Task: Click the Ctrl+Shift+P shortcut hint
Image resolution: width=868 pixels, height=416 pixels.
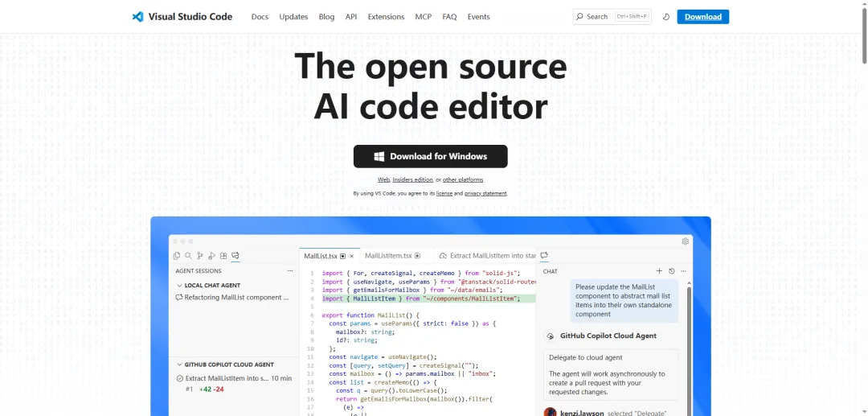Action: [632, 17]
